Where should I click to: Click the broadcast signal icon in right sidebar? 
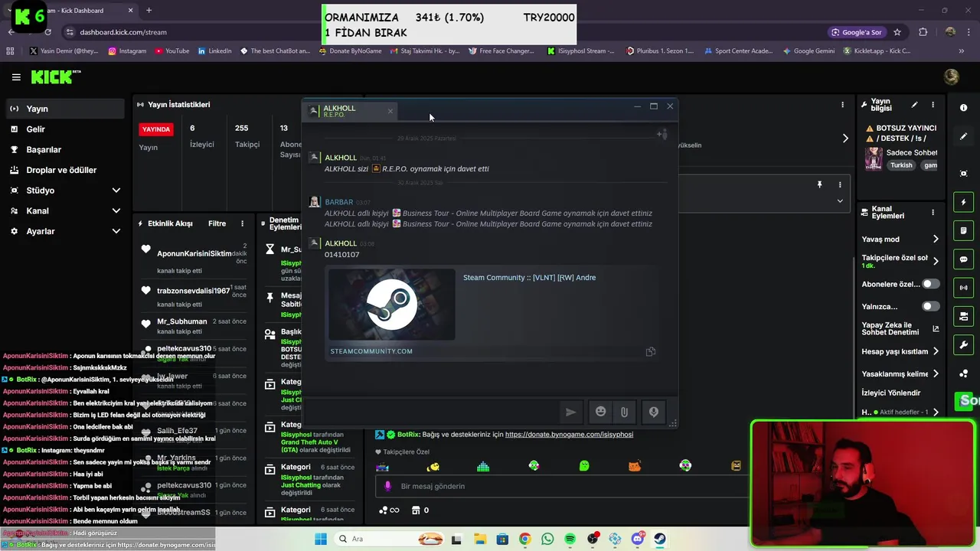click(x=964, y=288)
